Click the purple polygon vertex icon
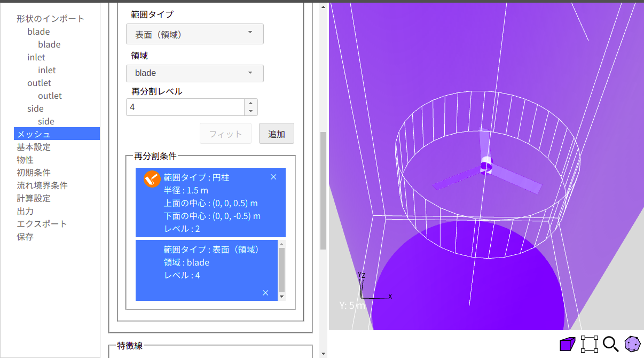644x358 pixels. (x=633, y=344)
